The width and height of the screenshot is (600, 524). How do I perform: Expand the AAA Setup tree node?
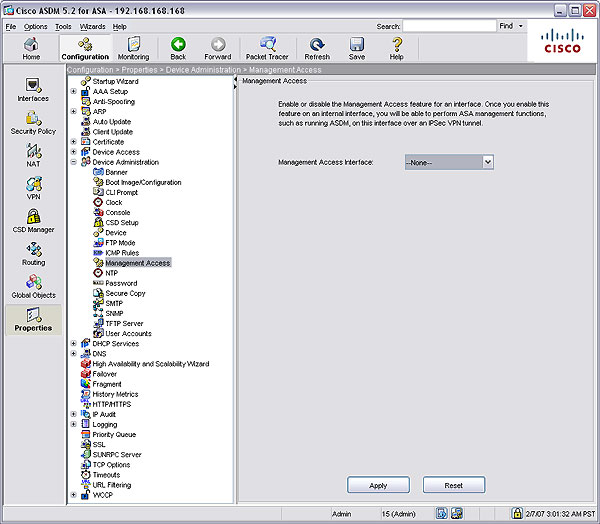point(74,91)
